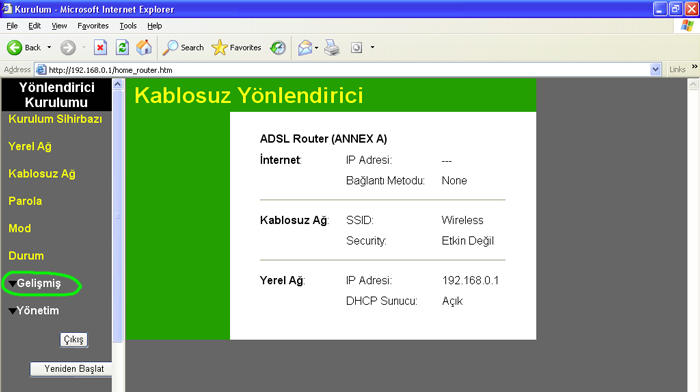The width and height of the screenshot is (700, 392).
Task: Open the Edit menu
Action: (x=34, y=26)
